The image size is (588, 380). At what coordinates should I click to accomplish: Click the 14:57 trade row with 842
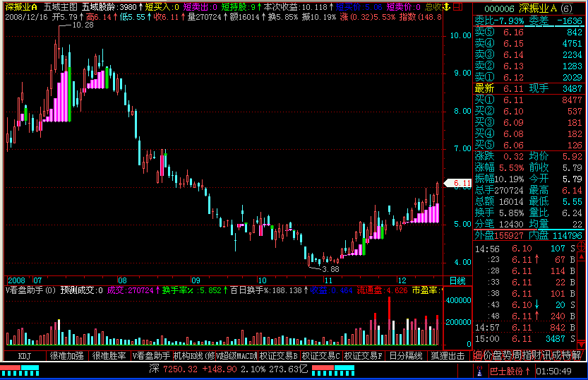(x=525, y=328)
